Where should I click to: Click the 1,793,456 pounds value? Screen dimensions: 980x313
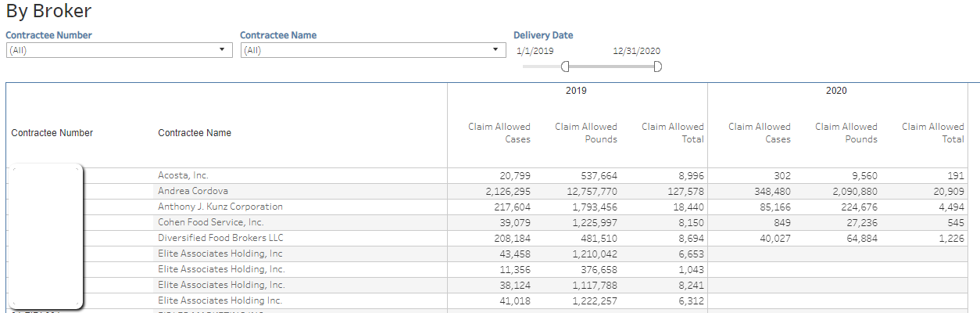[595, 207]
